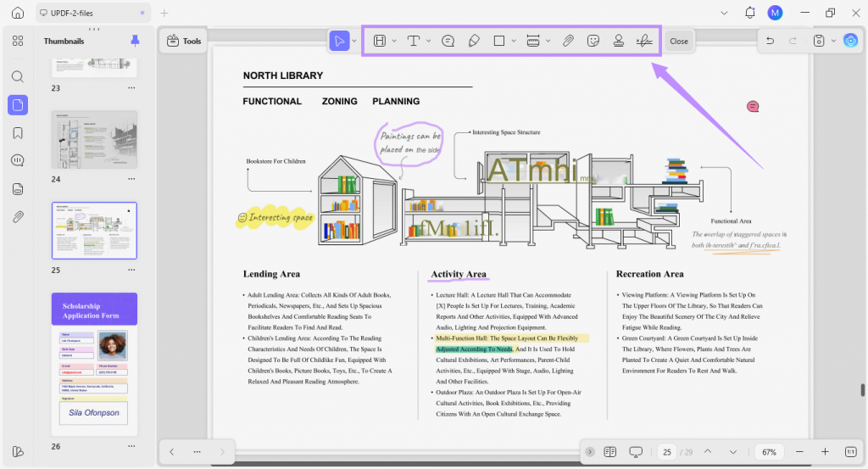Open the bottom navigation more options dots
This screenshot has height=469, width=868.
click(197, 452)
